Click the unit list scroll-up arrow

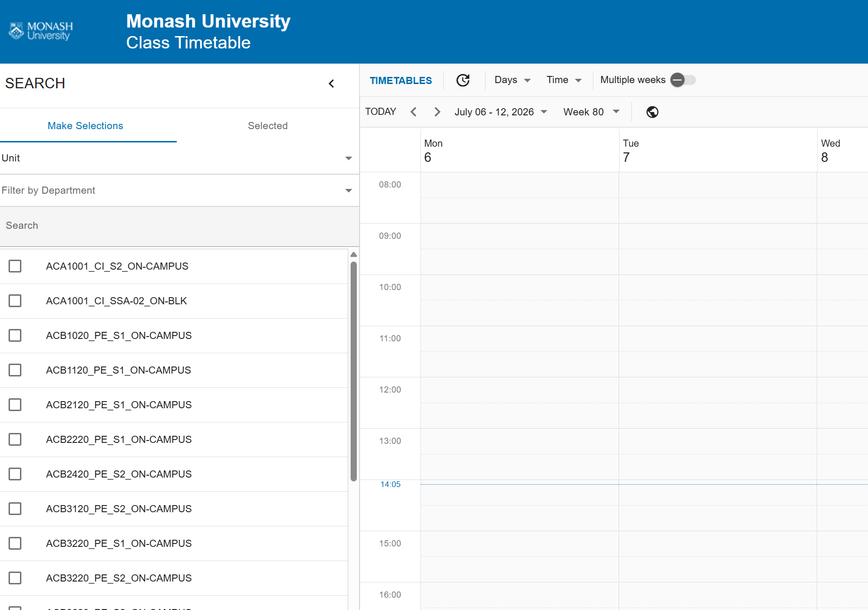click(x=353, y=255)
